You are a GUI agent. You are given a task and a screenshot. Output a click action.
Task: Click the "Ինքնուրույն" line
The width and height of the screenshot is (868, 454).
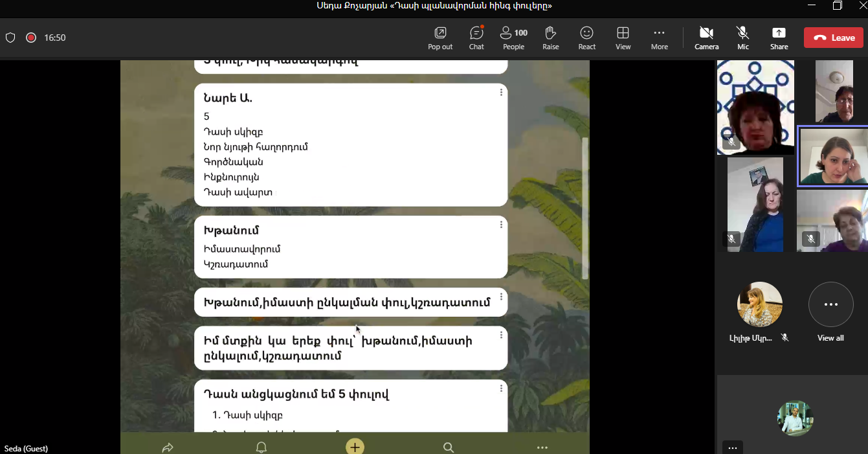(232, 177)
